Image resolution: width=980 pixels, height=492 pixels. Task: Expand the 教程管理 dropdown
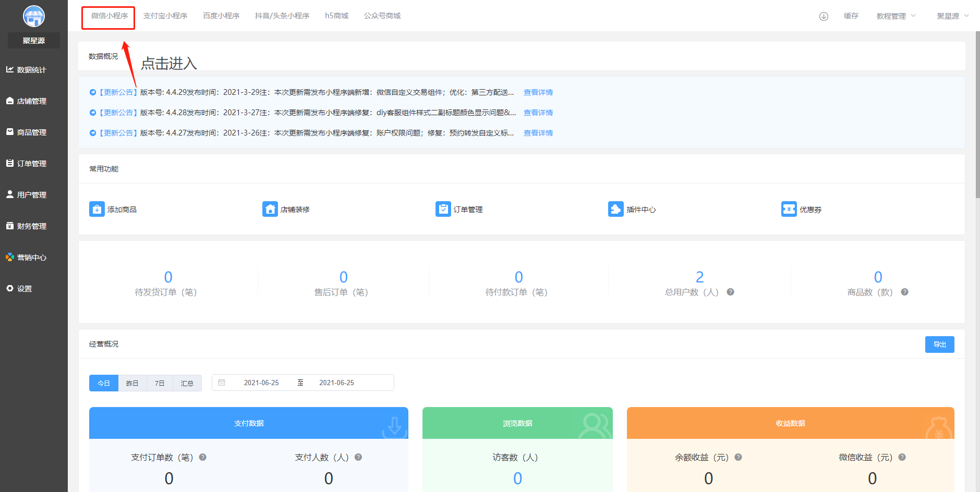tap(896, 16)
